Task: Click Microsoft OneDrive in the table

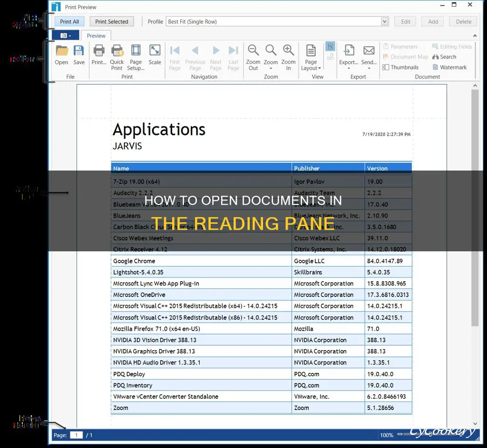Action: pyautogui.click(x=139, y=295)
